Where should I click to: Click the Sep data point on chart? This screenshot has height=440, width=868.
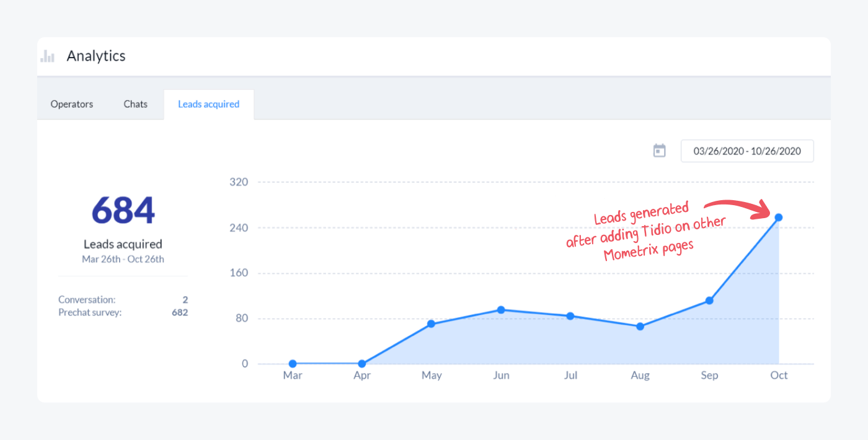[x=709, y=301]
